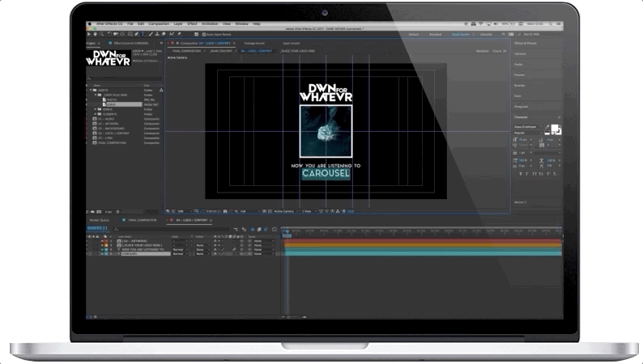The image size is (643, 364).
Task: Open Normal blend mode dropdown for CAROUSEL layer
Action: coord(180,254)
